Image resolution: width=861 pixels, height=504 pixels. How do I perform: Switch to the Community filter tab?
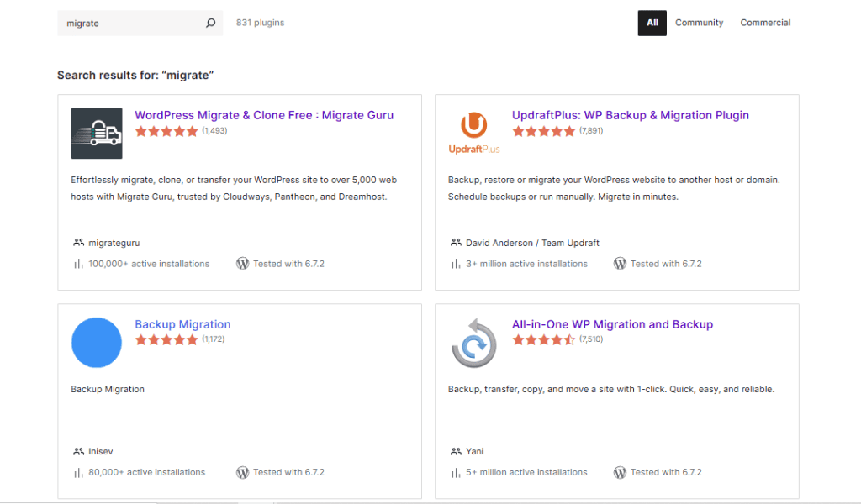(699, 23)
